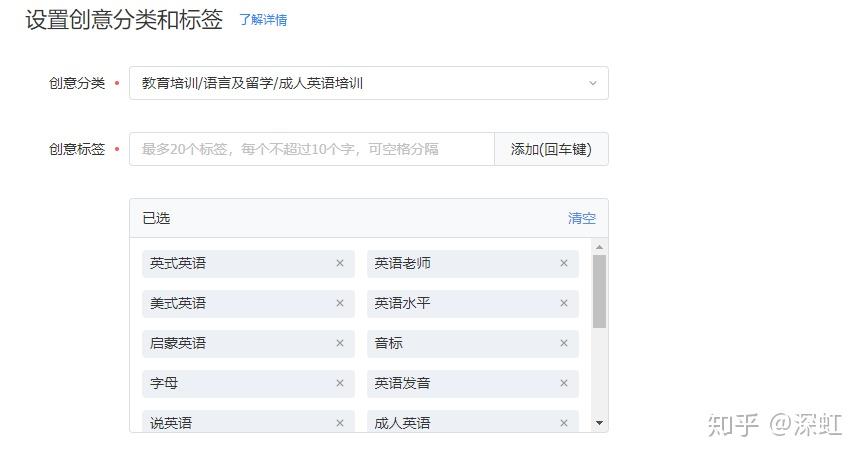Click the 创意分类 dropdown chevron arrow
The height and width of the screenshot is (459, 864).
(592, 83)
